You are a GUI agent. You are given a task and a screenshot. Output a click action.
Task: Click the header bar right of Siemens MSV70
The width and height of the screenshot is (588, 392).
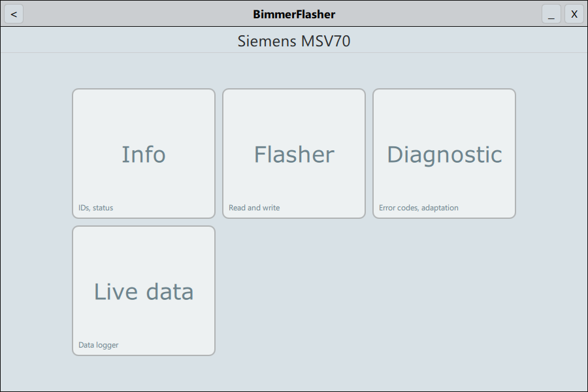click(x=470, y=41)
